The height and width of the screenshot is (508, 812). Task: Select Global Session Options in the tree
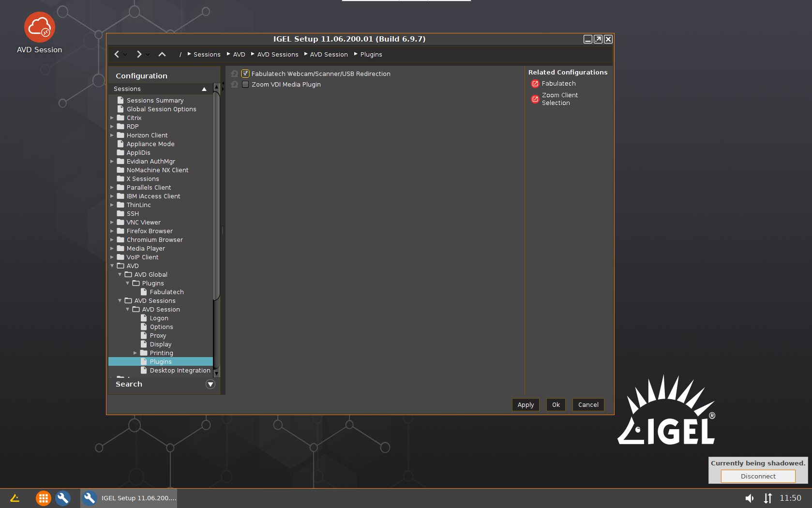(162, 109)
